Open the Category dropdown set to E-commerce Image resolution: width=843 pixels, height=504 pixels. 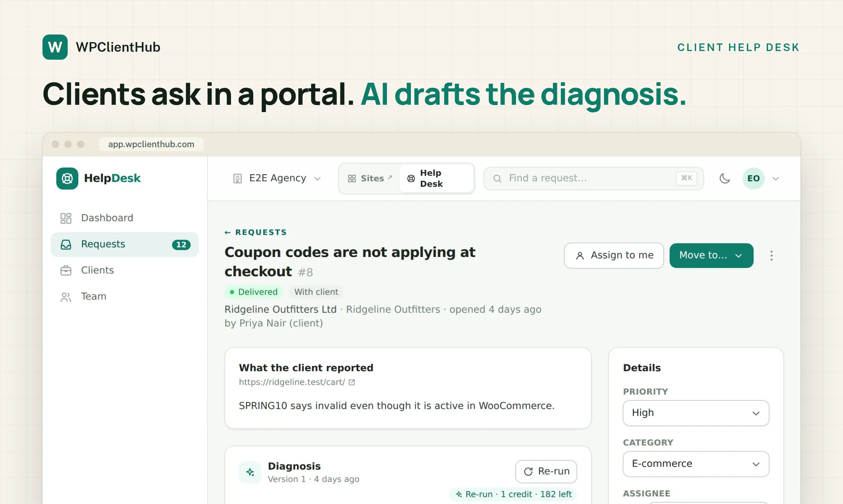click(696, 464)
